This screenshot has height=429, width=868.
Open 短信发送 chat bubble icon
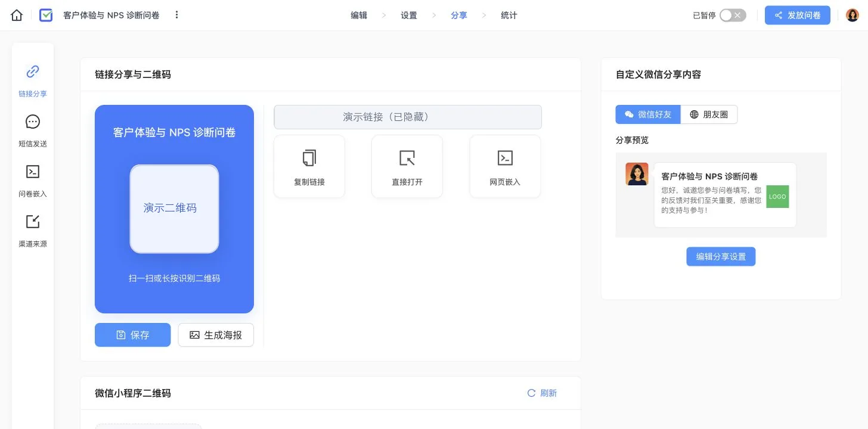pos(33,122)
